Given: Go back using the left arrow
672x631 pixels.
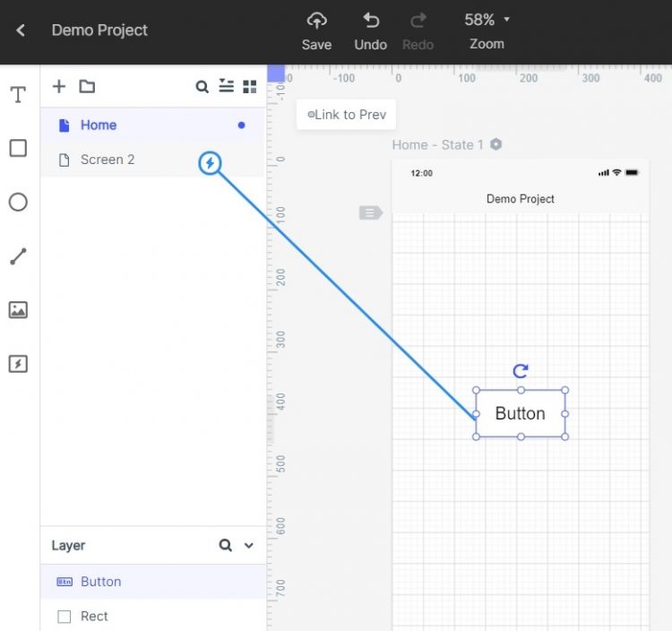Looking at the screenshot, I should 20,30.
